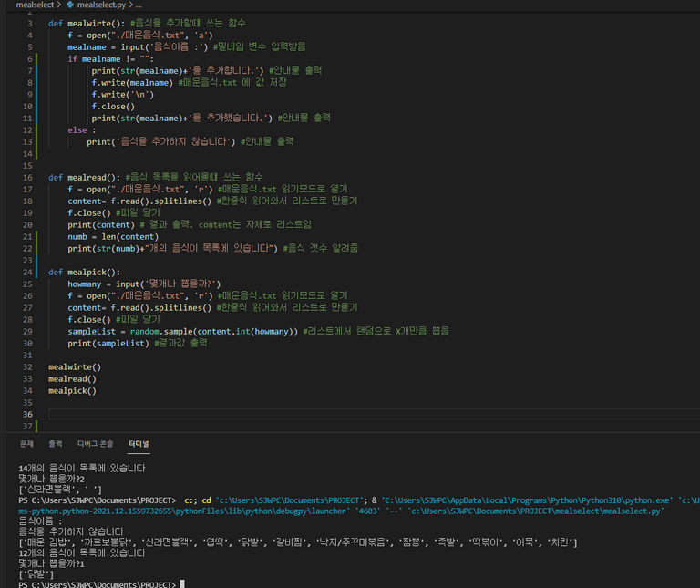The image size is (700, 588).
Task: Click the 'howmany = input' line
Action: pyautogui.click(x=144, y=284)
